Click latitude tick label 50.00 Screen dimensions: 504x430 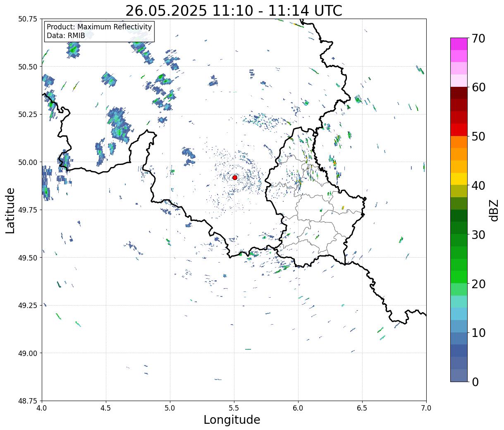(x=28, y=162)
